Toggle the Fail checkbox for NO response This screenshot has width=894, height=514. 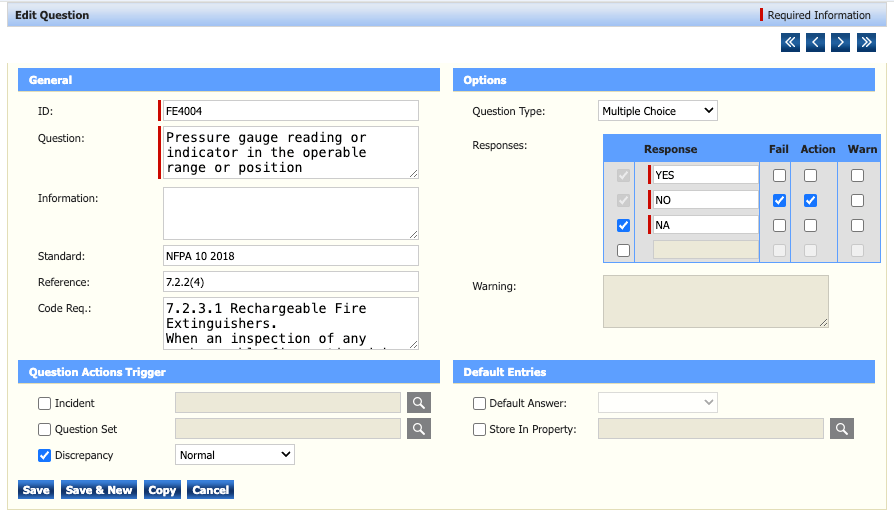pos(779,200)
